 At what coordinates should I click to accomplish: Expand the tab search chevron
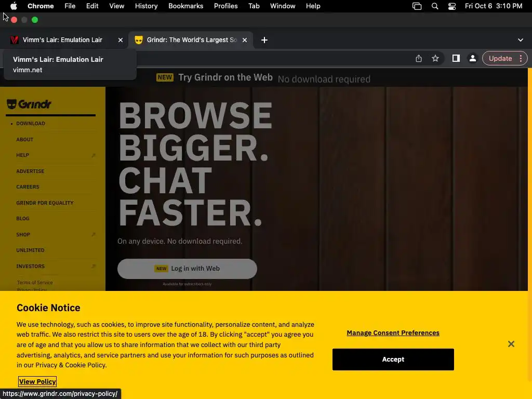tap(520, 40)
